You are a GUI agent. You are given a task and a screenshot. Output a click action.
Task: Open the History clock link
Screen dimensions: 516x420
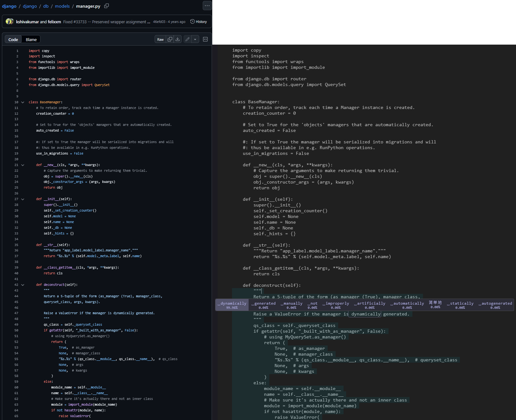199,22
